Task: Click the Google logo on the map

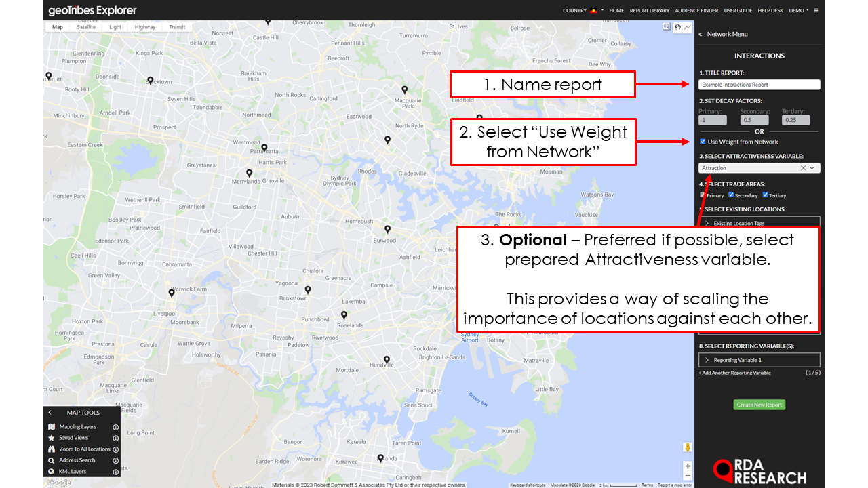Action: pyautogui.click(x=58, y=483)
